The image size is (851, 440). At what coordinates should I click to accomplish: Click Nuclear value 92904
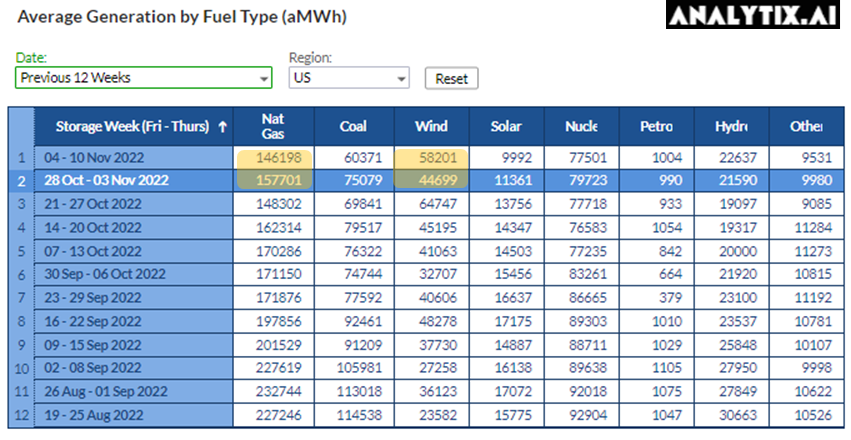pos(588,415)
